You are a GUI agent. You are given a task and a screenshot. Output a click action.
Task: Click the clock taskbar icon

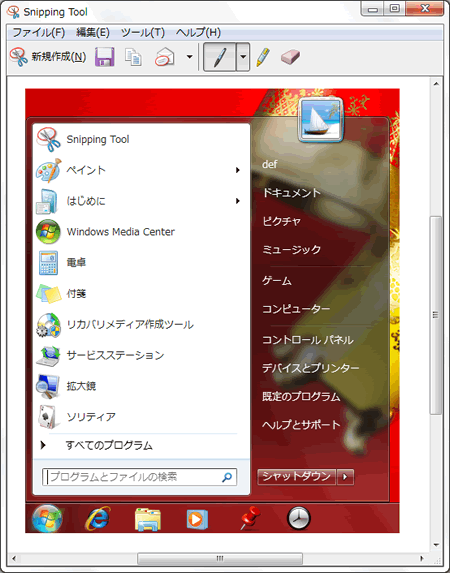coord(299,518)
